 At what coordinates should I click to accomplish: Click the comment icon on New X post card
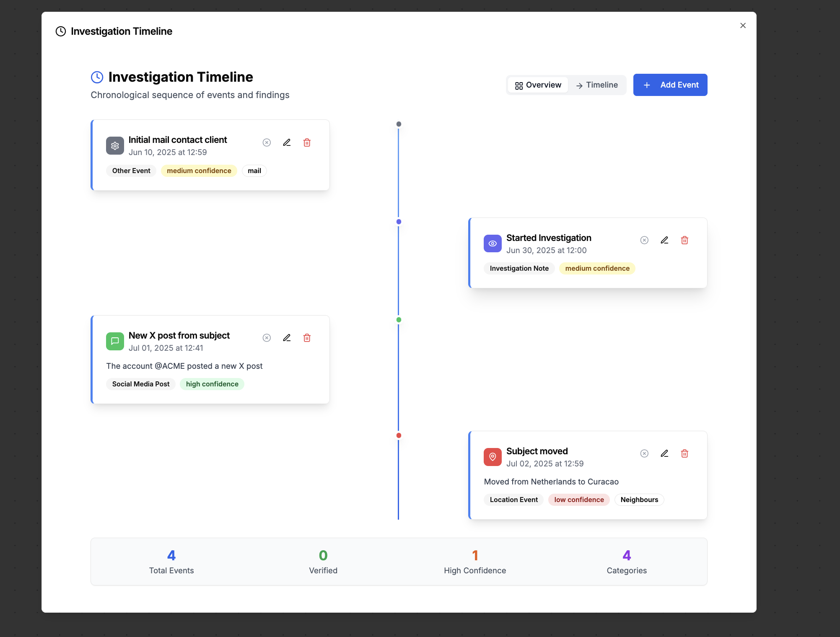(115, 341)
